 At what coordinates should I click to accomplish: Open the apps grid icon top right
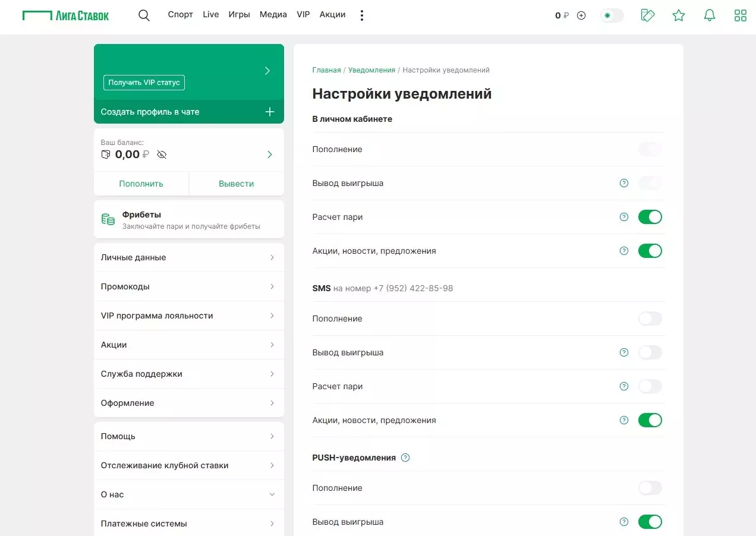click(740, 15)
